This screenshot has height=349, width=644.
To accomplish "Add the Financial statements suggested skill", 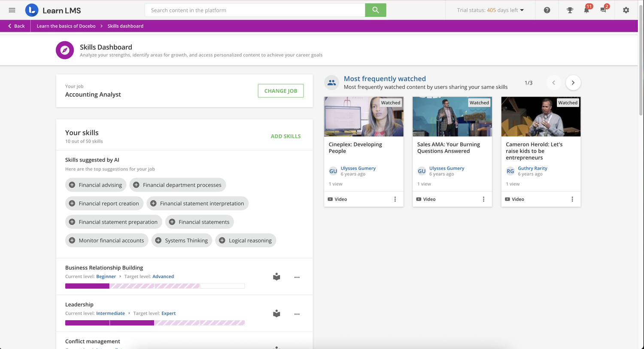I will (x=200, y=222).
